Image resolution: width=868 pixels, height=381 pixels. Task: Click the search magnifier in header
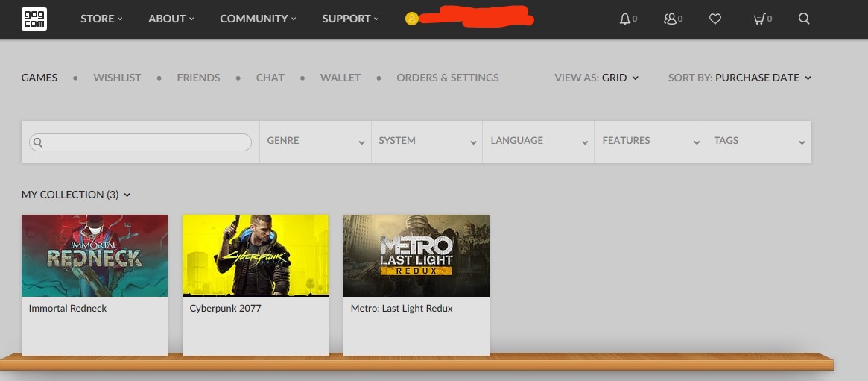click(x=805, y=19)
